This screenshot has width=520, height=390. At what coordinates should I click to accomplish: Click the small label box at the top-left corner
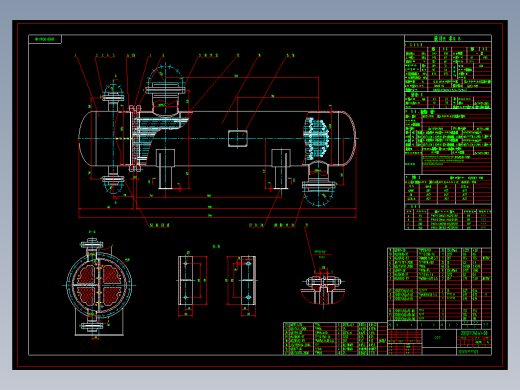click(45, 39)
